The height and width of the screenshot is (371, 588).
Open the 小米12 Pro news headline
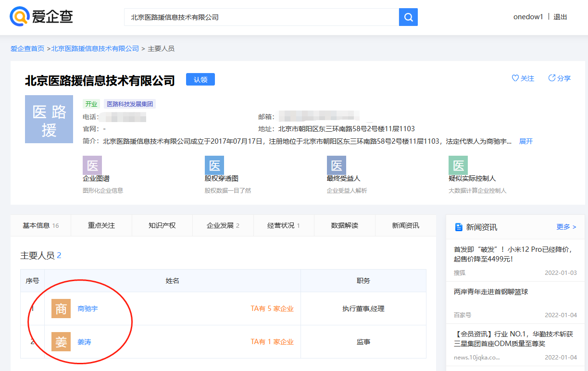[513, 254]
